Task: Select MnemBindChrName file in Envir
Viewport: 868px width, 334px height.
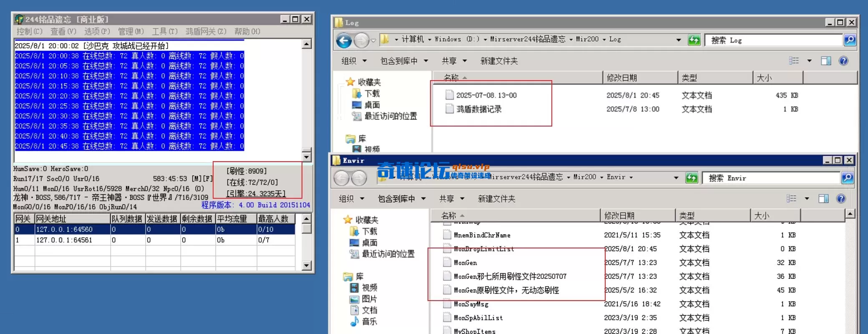Action: (477, 235)
